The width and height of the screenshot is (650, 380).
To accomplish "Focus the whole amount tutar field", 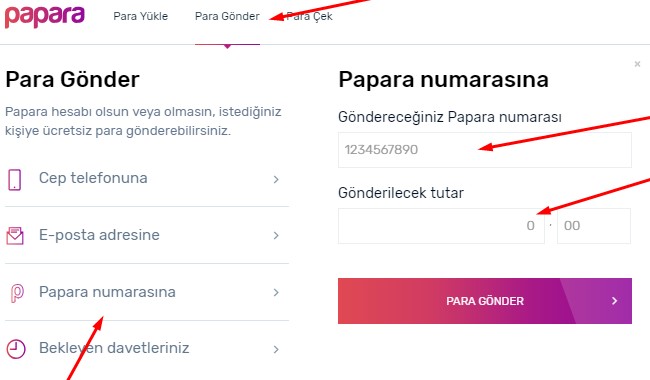I will click(x=441, y=226).
